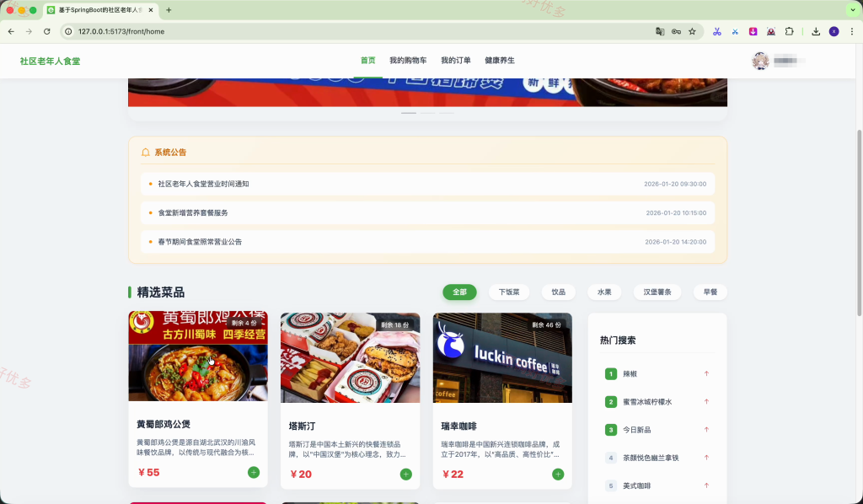Open the luckin coffee dish image
Screen dimensions: 863x504
[x=502, y=357]
